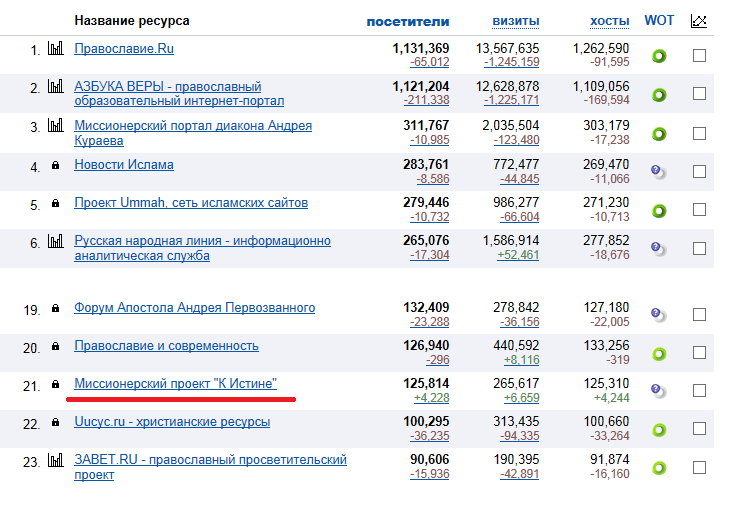
Task: Open stats chart icon for Православие.Ru
Action: click(56, 48)
